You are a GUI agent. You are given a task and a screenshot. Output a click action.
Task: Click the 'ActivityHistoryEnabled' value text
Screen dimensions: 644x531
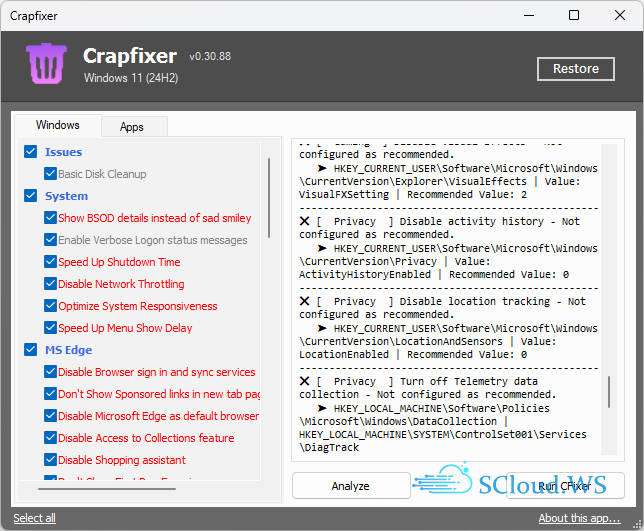(365, 274)
